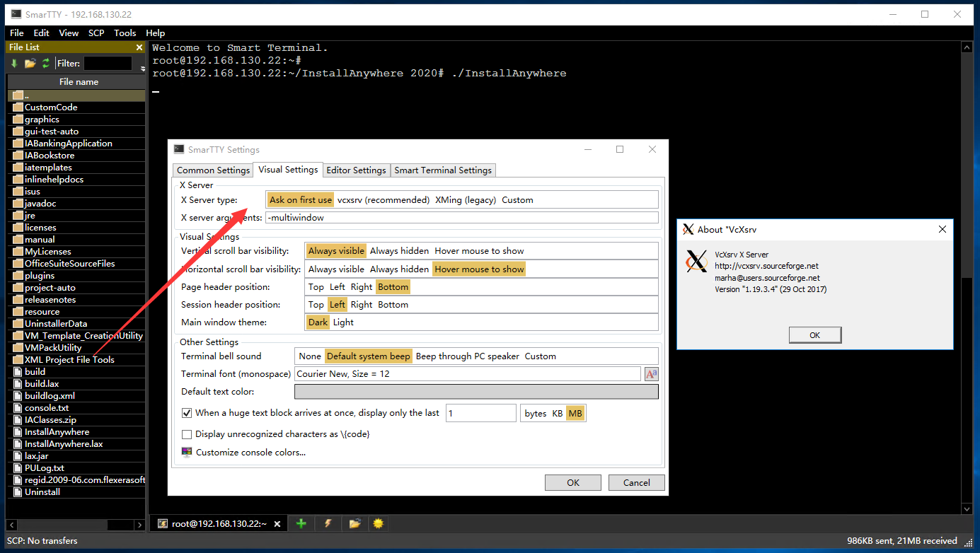Set page header position to 'Top'
This screenshot has height=553, width=980.
[316, 287]
